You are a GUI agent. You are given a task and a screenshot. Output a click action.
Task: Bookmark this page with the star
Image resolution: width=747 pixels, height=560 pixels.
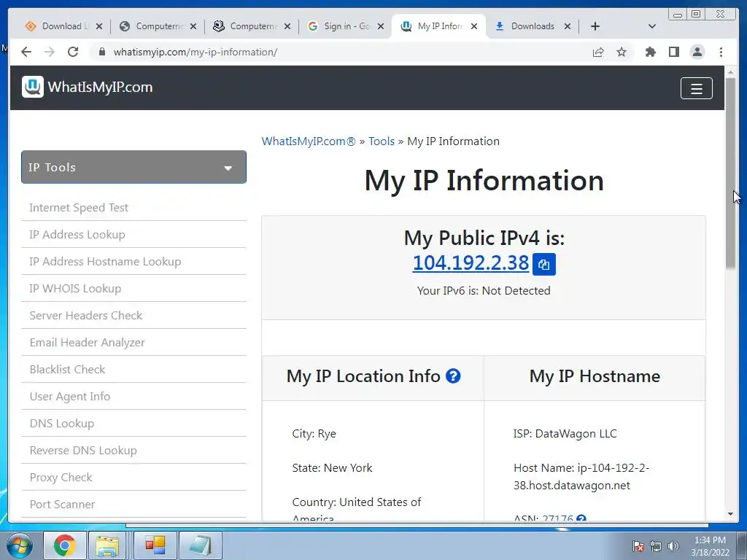pyautogui.click(x=622, y=52)
